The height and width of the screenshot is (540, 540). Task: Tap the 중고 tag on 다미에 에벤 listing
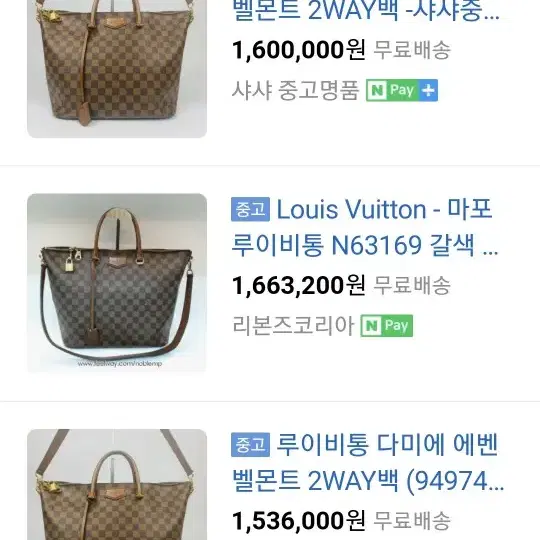pos(250,445)
